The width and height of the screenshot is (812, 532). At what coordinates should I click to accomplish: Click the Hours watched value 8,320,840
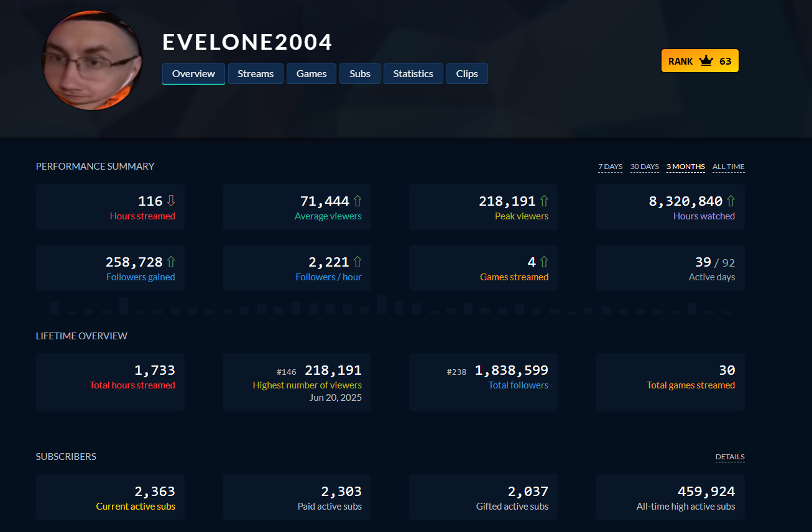click(686, 201)
